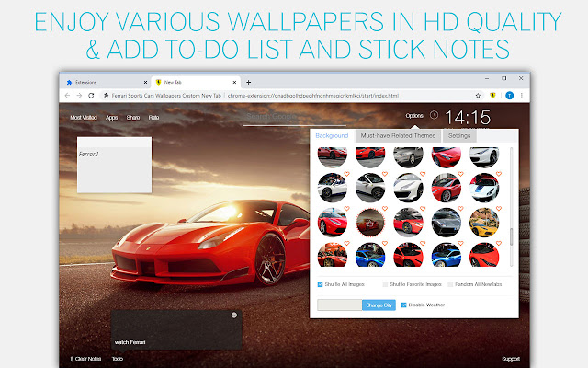Screen dimensions: 588x368
Task: Click the heart on the selected sunset Ferrari
Action: coord(385,209)
